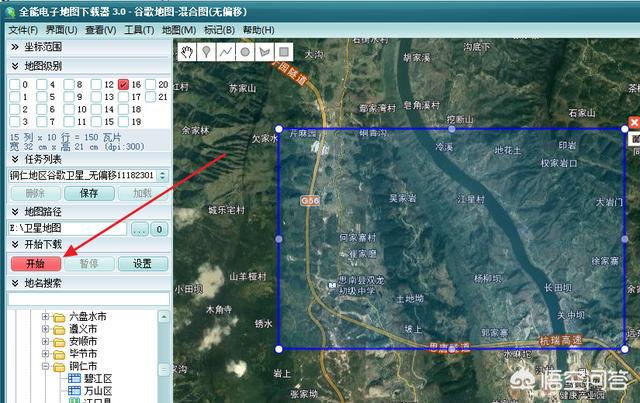Click the red close icon on selection box

pyautogui.click(x=633, y=122)
